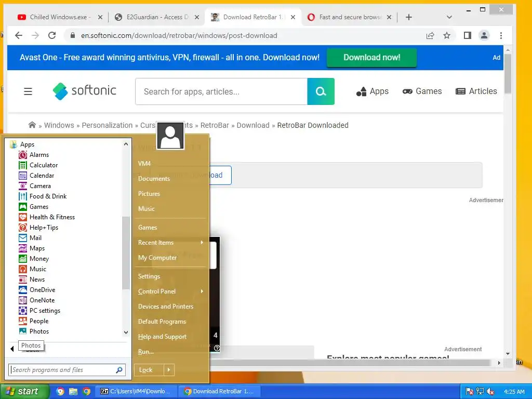Launch Calculator from Apps list
Image resolution: width=532 pixels, height=399 pixels.
44,165
